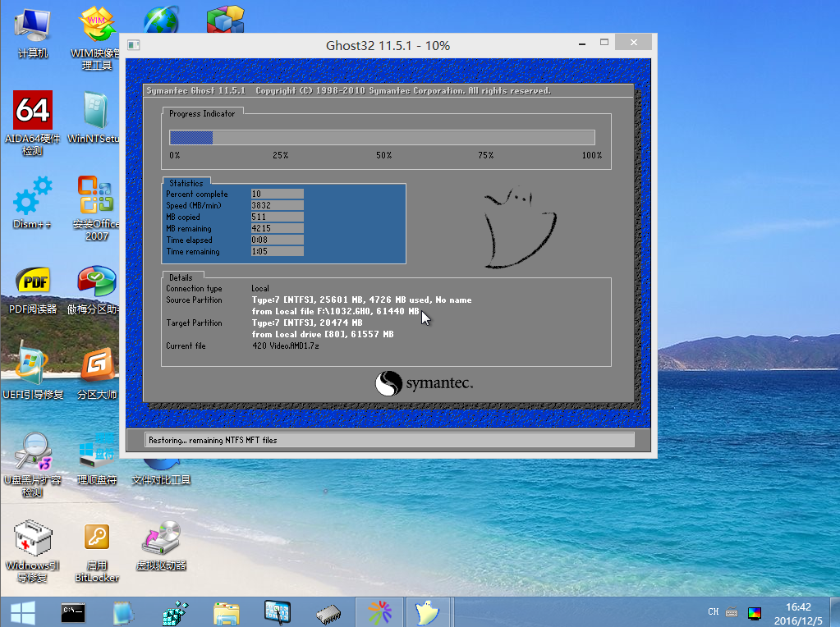840x627 pixels.
Task: Launch AIDA64硬件检测 desktop icon
Action: coord(33,123)
